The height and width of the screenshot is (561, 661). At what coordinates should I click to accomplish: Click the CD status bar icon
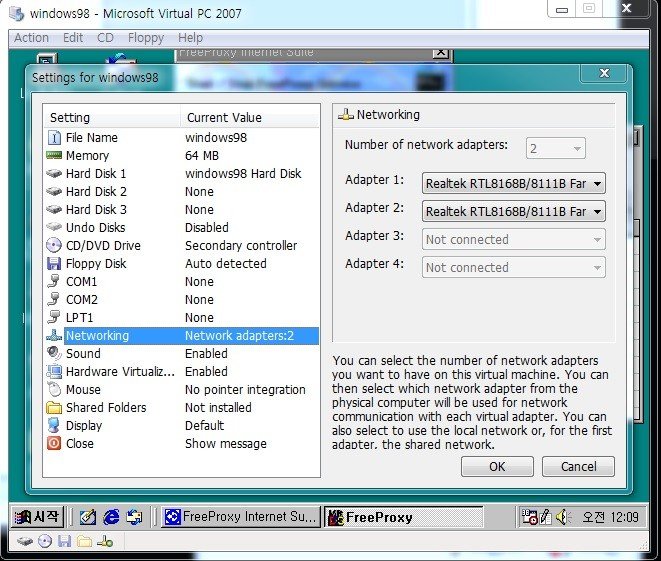[45, 541]
